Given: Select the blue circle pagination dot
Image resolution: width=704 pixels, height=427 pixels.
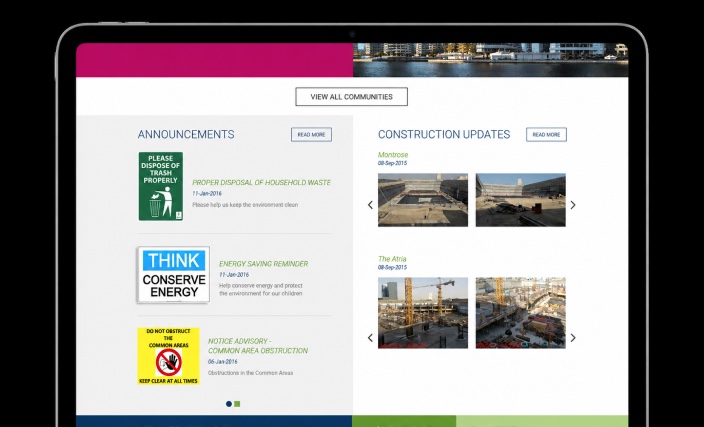Looking at the screenshot, I should tap(229, 404).
